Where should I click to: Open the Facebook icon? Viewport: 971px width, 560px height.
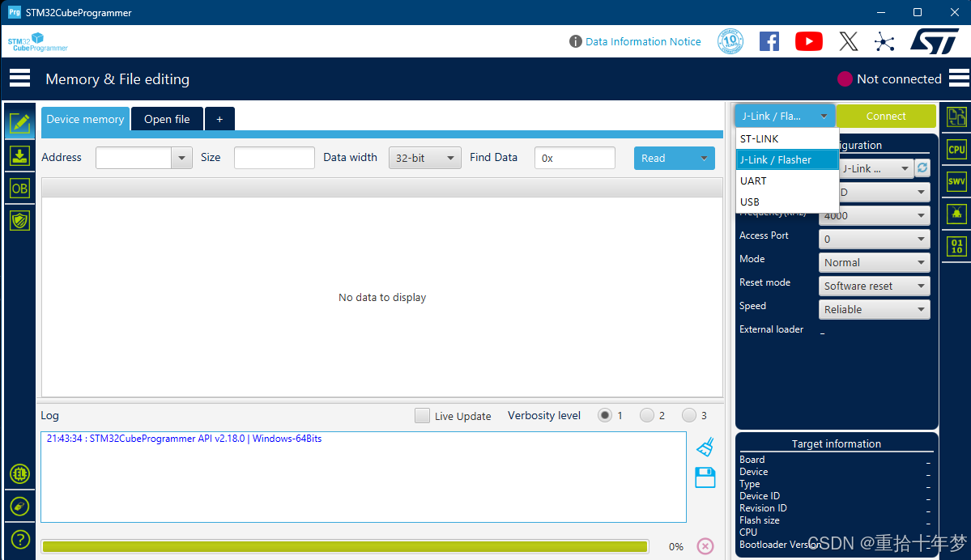tap(769, 41)
